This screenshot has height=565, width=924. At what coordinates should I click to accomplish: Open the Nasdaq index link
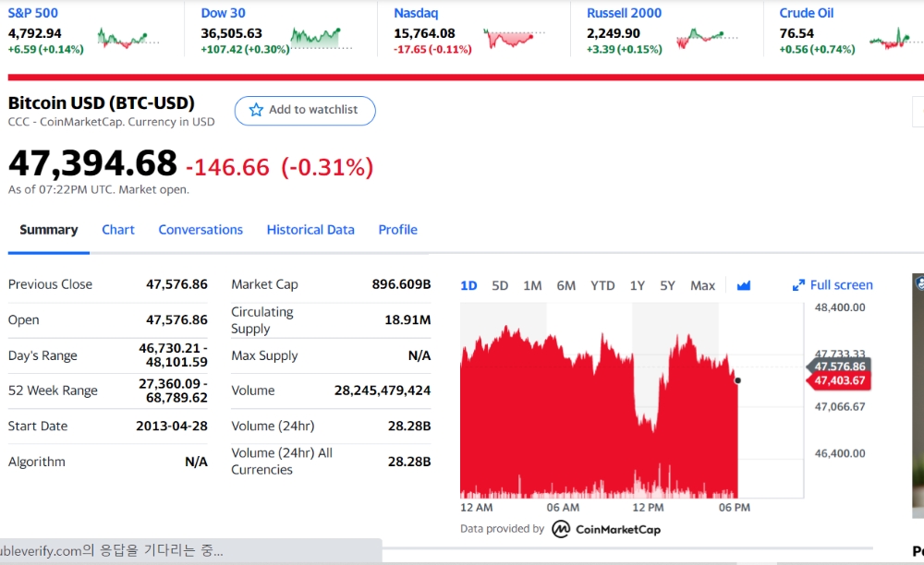pyautogui.click(x=416, y=13)
